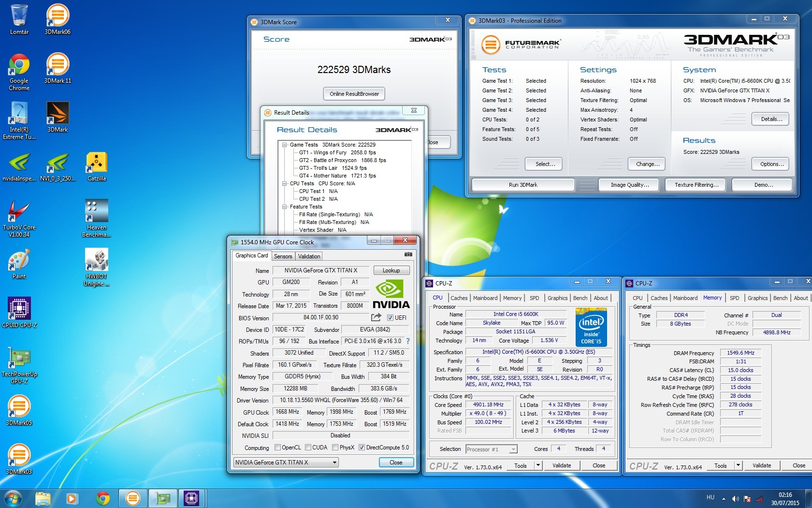Open Bench tab in left CPU-Z window
812x508 pixels.
pos(580,298)
